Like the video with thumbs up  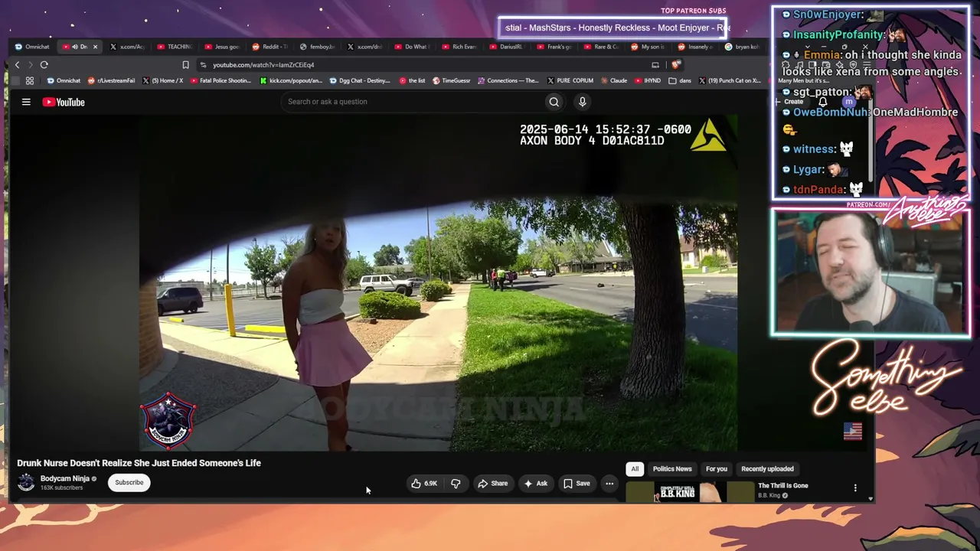click(x=424, y=484)
